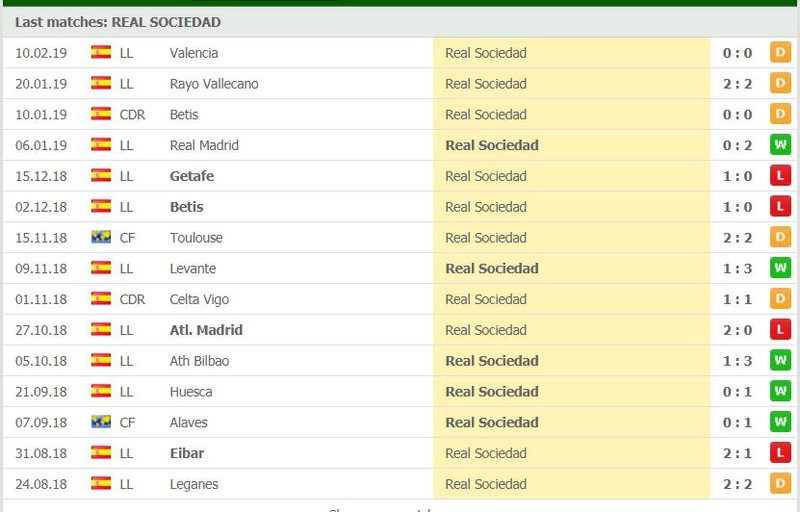800x512 pixels.
Task: Click the red L badge on Getafe row
Action: (780, 176)
